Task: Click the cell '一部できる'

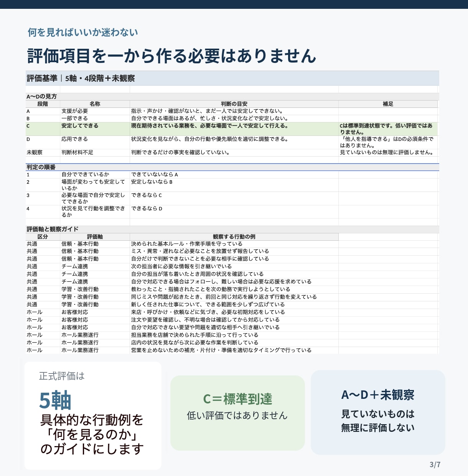Action: [75, 119]
